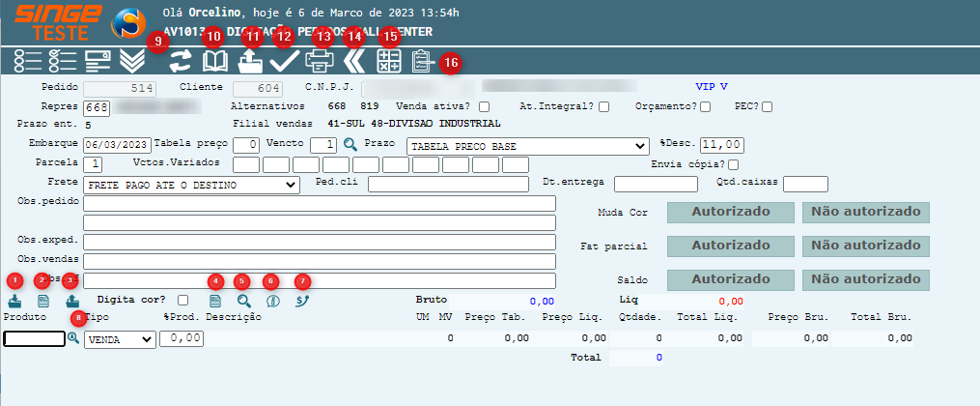Click the info bubble icon above Descrição

tap(273, 301)
